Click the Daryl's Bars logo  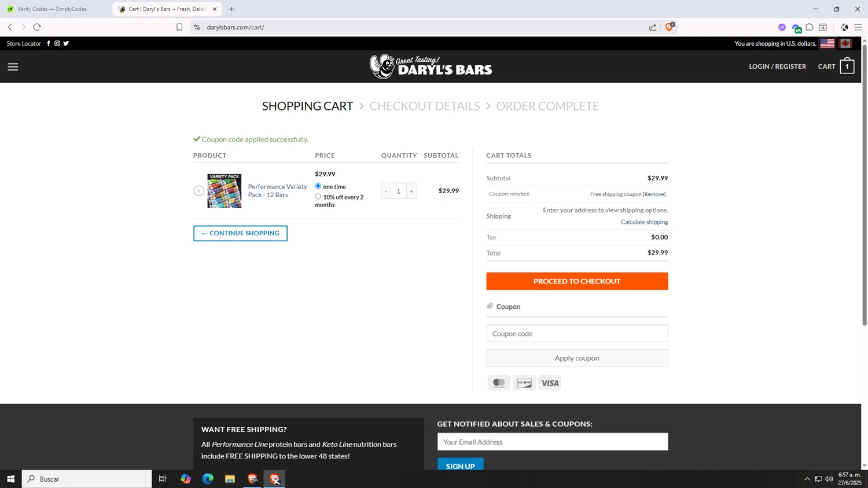pos(431,66)
